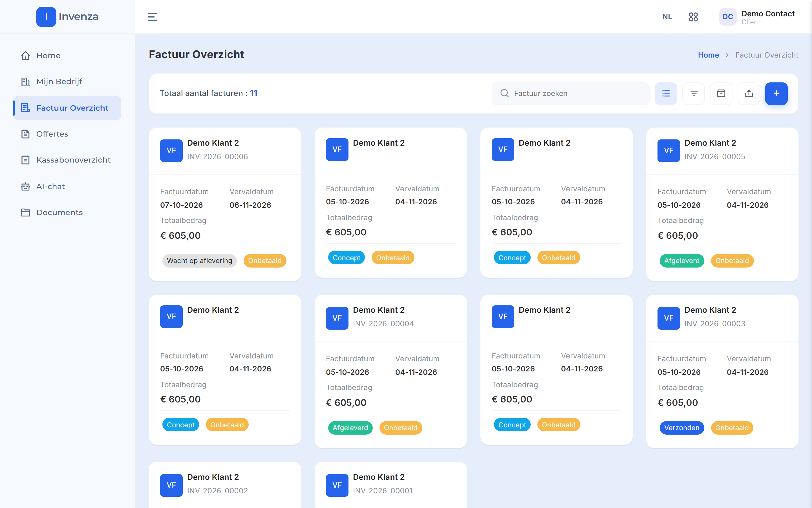
Task: Click Afgeleverd badge on INV-2026-00005
Action: [682, 261]
